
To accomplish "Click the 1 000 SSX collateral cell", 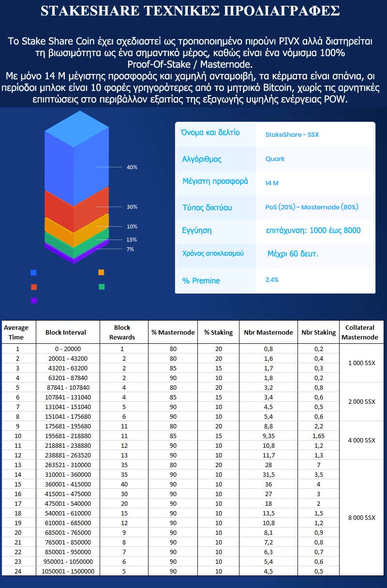I will pos(362,363).
